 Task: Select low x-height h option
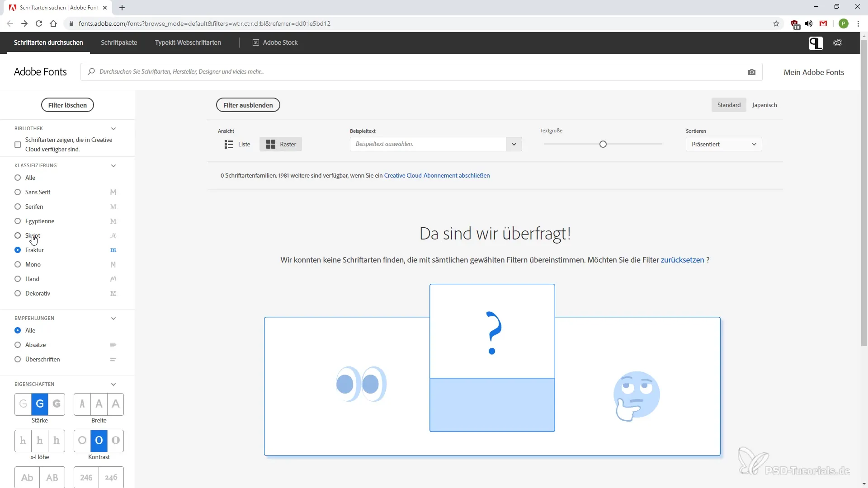[x=23, y=441]
